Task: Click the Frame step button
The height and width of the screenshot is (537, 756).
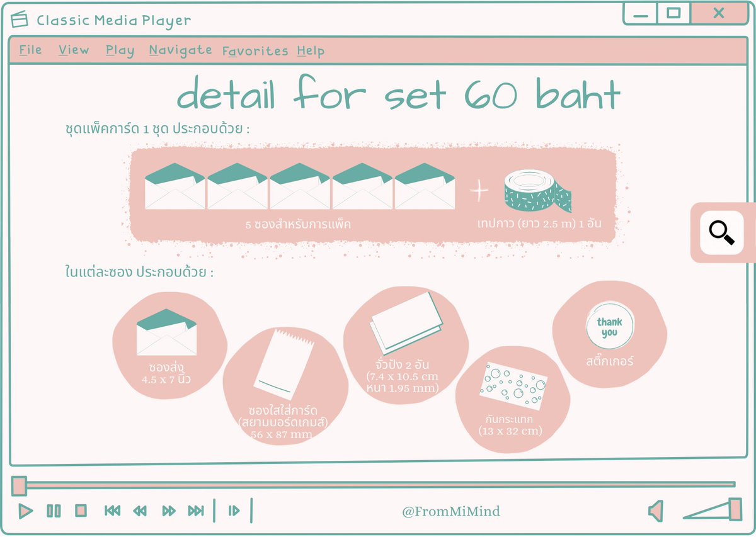Action: (234, 511)
